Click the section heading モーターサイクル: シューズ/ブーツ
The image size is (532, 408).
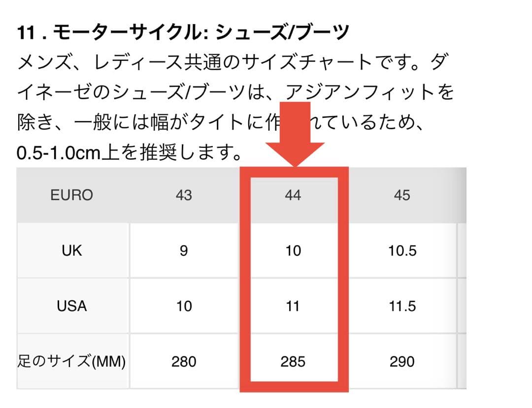(183, 34)
